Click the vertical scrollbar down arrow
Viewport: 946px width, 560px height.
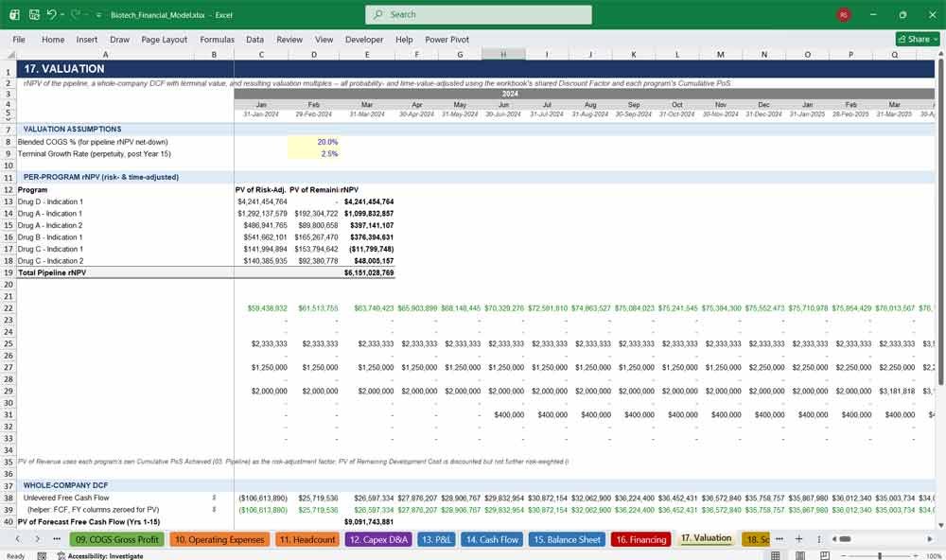click(940, 526)
